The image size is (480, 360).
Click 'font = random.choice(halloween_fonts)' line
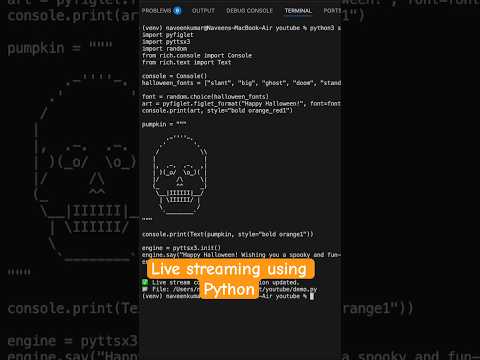point(205,97)
